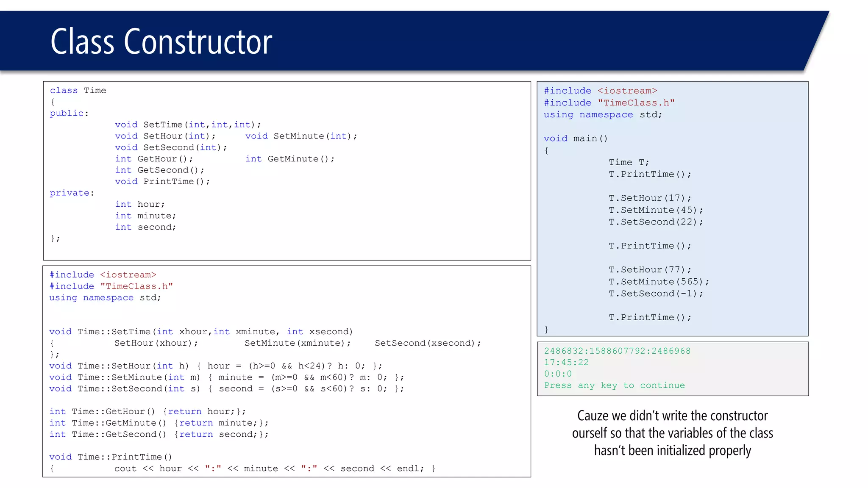Click 'T.SetMinute(565);' statement

tap(659, 282)
